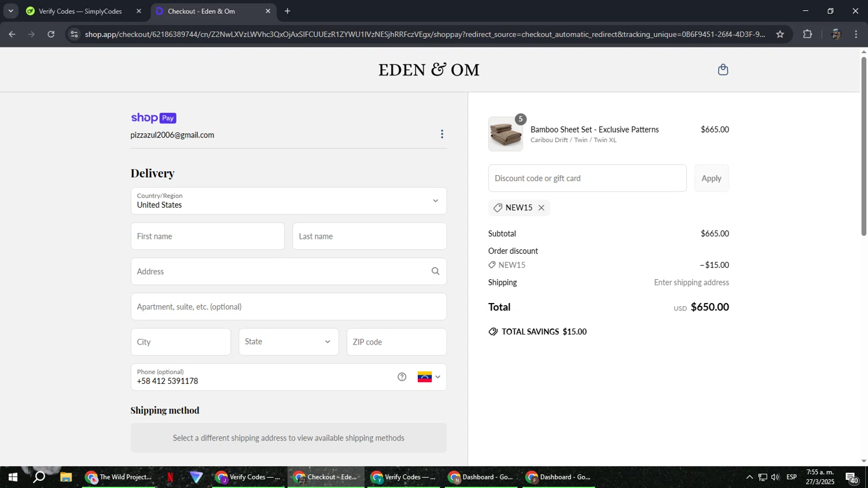The width and height of the screenshot is (868, 488).
Task: Click the page vertical scrollbar
Action: pyautogui.click(x=864, y=146)
